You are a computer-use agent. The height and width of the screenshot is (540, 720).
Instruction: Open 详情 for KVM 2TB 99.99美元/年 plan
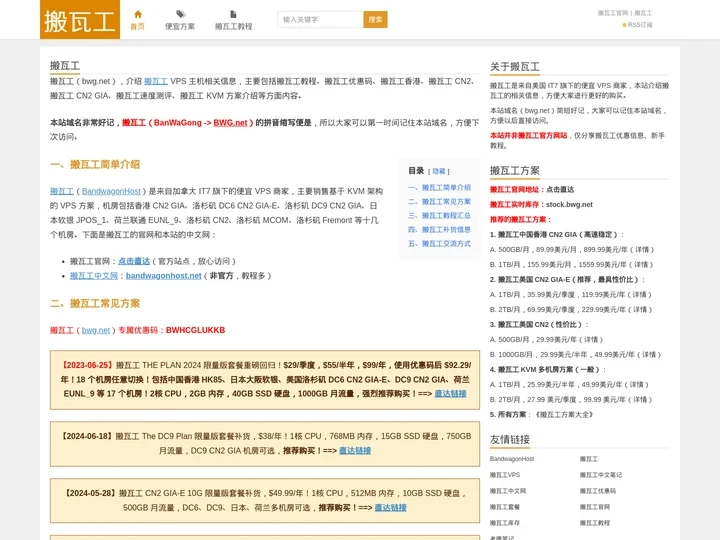point(640,399)
